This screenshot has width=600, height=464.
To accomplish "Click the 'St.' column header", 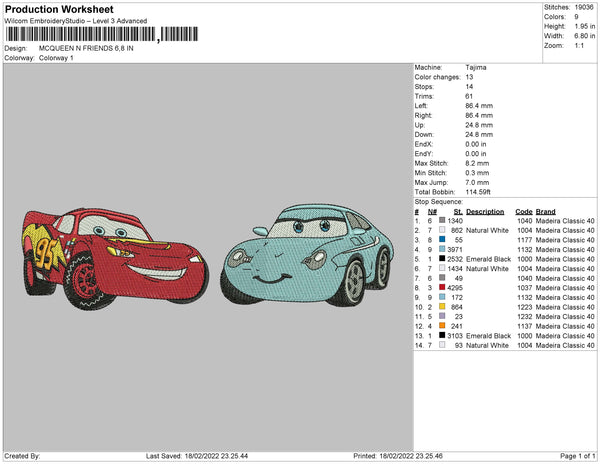I will (x=458, y=212).
